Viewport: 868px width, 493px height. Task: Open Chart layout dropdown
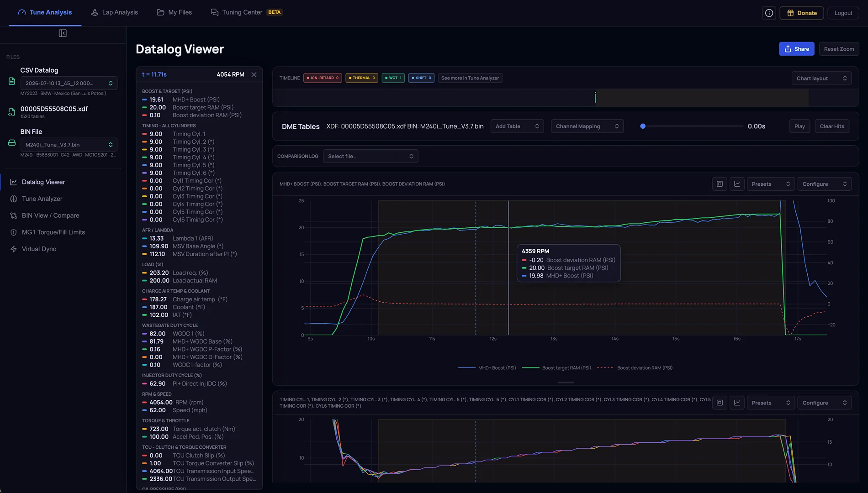pyautogui.click(x=821, y=79)
